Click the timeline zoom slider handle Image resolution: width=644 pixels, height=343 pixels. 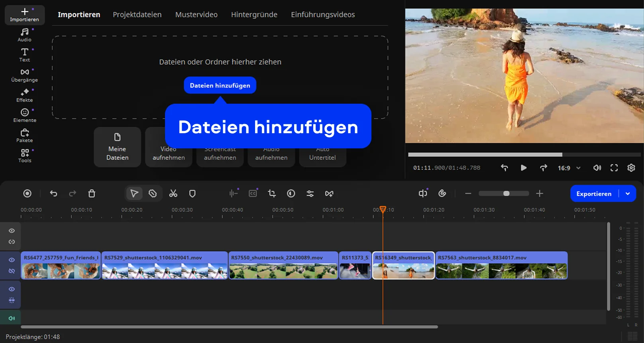[x=506, y=193]
